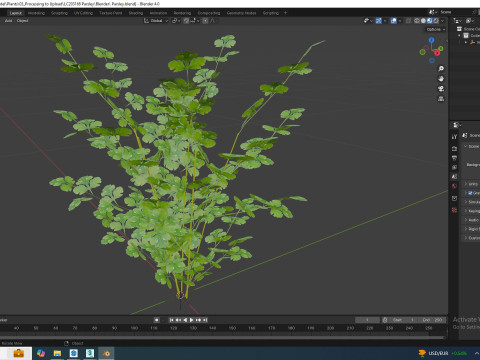Open the properties editor type dropdown

pos(457,125)
